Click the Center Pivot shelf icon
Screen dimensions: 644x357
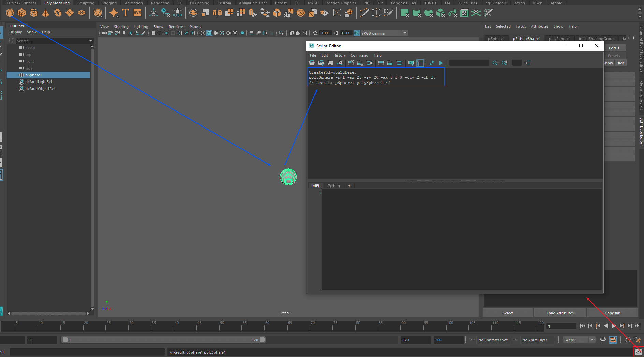coord(153,13)
